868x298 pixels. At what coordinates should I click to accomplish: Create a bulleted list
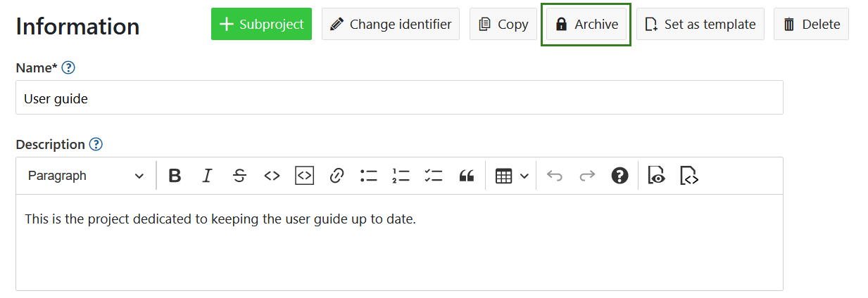pyautogui.click(x=369, y=176)
